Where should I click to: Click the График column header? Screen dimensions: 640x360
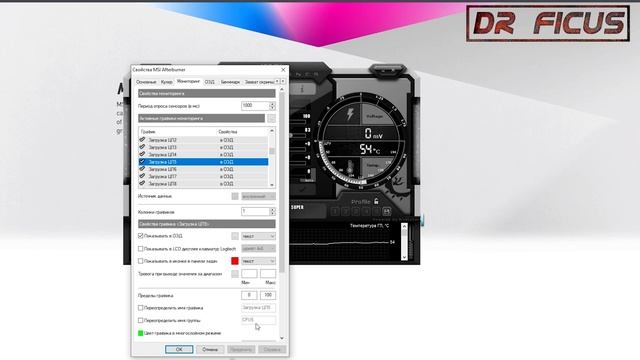(148, 132)
